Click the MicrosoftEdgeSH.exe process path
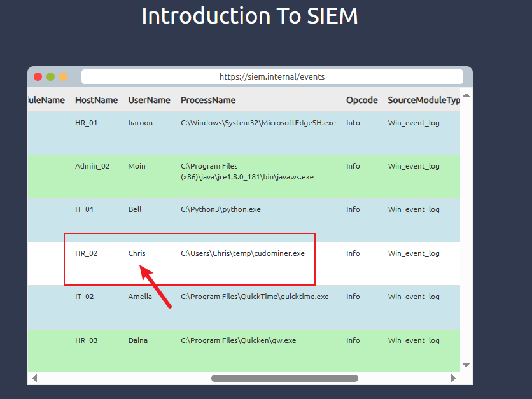Image resolution: width=532 pixels, height=399 pixels. [258, 123]
